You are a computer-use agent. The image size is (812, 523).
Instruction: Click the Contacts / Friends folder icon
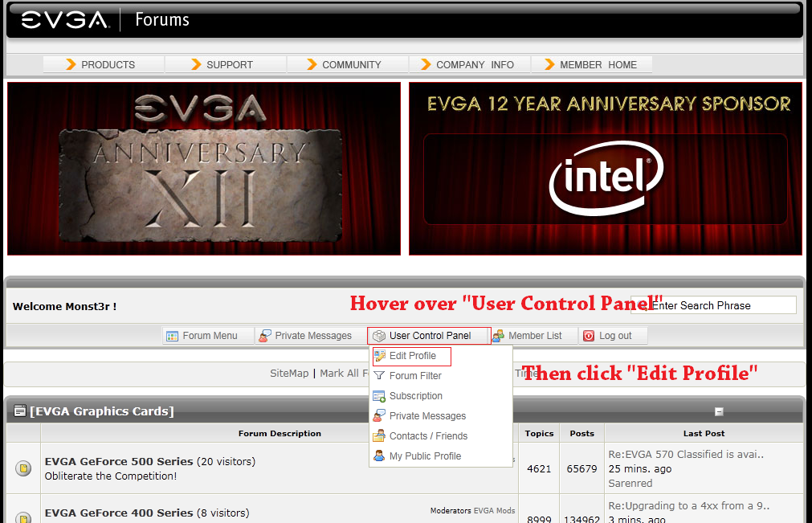(x=379, y=436)
